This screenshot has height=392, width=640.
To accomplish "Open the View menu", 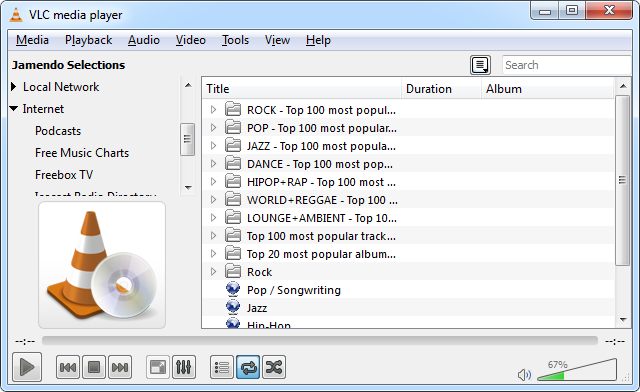I will pyautogui.click(x=277, y=40).
